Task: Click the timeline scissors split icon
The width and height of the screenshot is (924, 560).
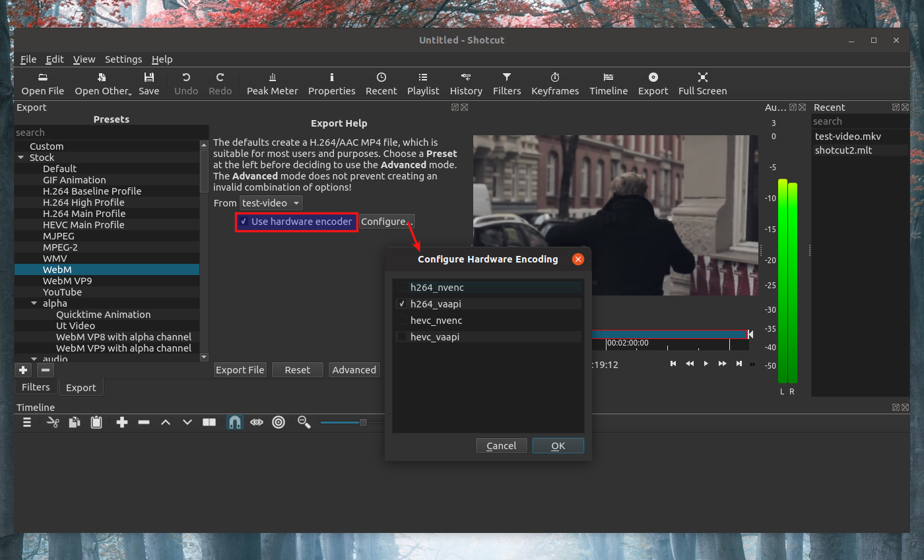Action: coord(53,422)
